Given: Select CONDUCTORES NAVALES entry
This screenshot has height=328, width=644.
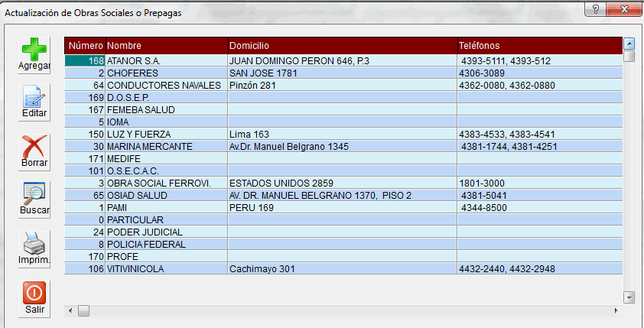Looking at the screenshot, I should coord(343,86).
